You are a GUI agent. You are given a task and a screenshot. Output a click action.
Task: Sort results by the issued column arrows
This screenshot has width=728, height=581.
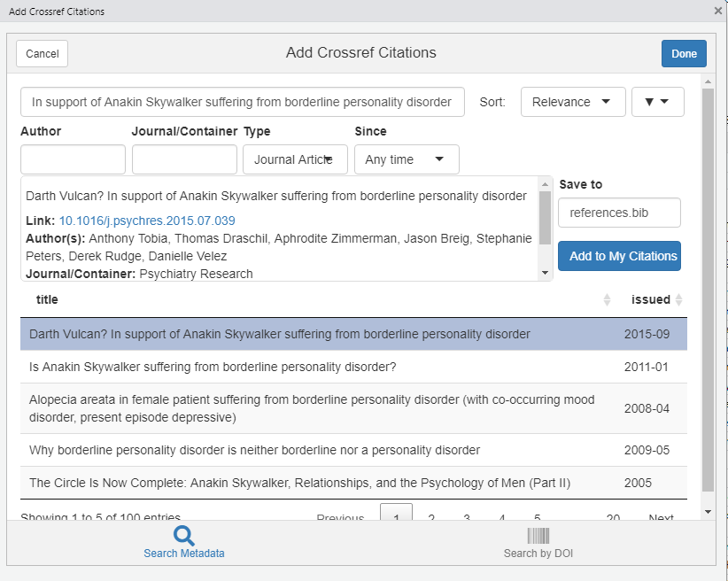pyautogui.click(x=678, y=299)
